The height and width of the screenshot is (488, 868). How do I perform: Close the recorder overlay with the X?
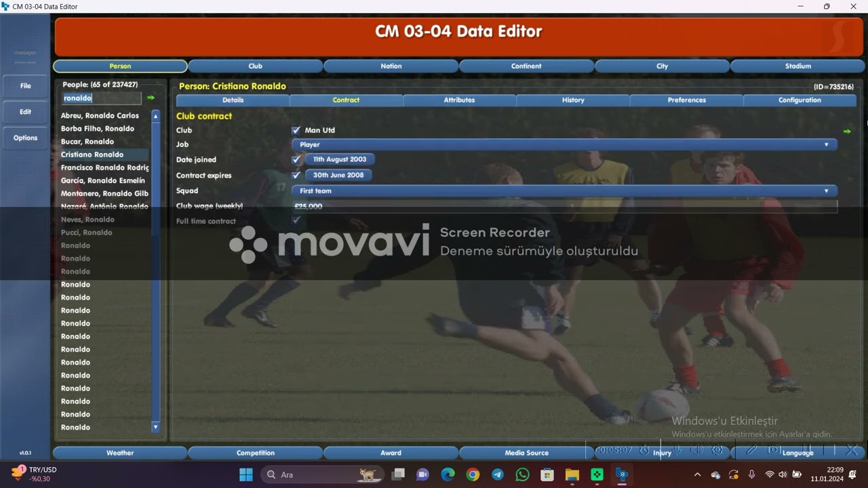click(x=852, y=450)
